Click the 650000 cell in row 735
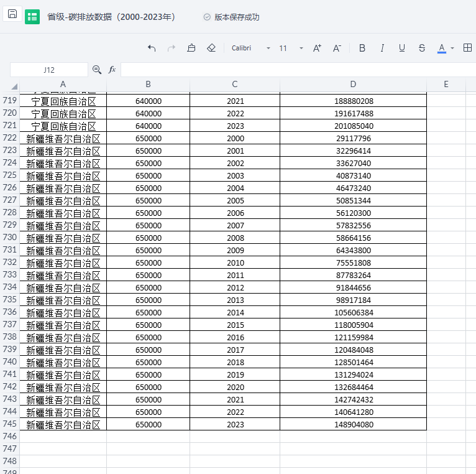 148,300
